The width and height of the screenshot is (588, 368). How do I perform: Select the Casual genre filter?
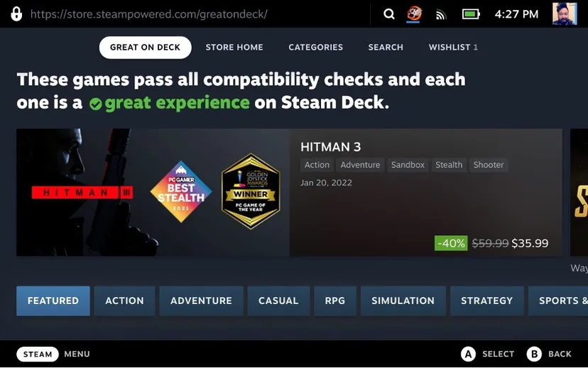278,301
